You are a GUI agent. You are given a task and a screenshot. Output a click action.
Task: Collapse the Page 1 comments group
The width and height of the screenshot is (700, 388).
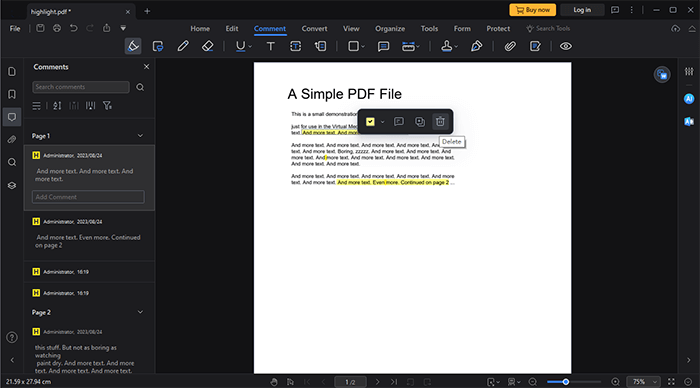[x=140, y=136]
